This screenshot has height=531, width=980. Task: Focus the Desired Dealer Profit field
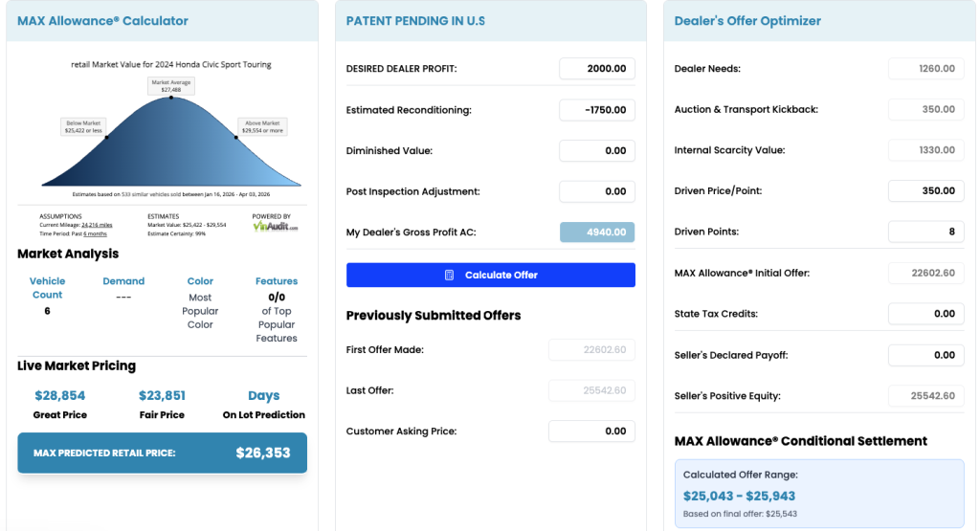tap(597, 69)
